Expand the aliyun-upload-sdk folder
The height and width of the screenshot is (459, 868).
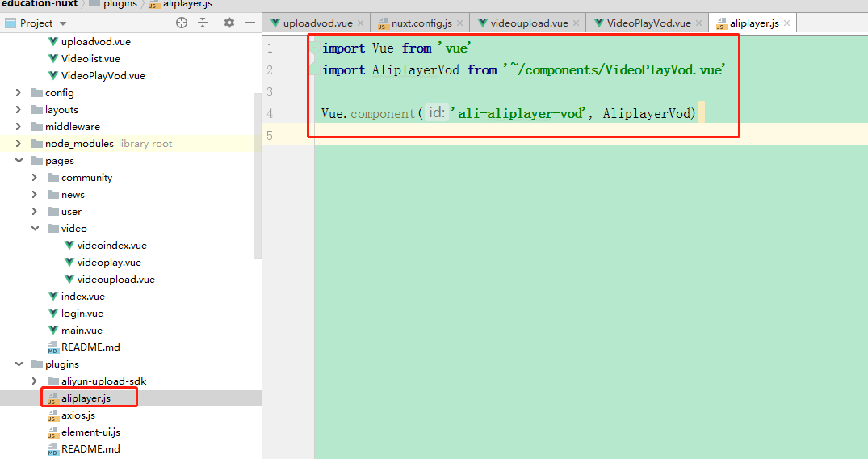[35, 381]
